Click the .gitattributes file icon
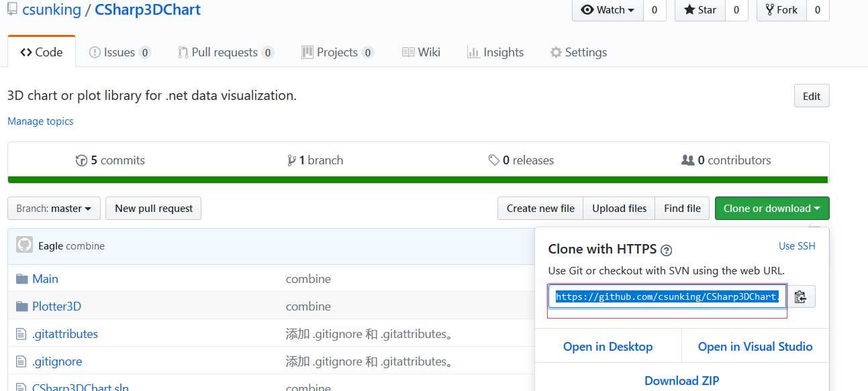Screen dimensions: 868x391 [x=21, y=334]
